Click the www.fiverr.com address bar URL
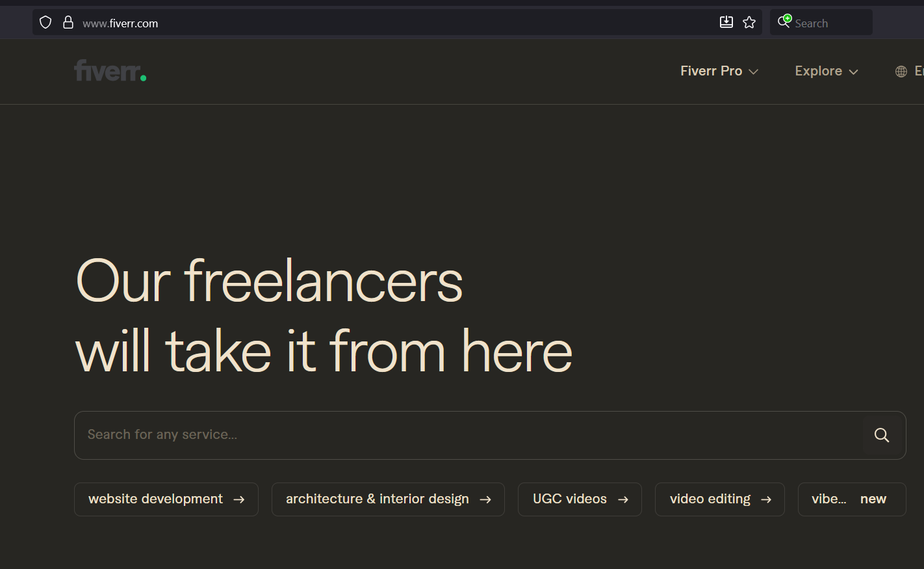Image resolution: width=924 pixels, height=569 pixels. pyautogui.click(x=120, y=23)
